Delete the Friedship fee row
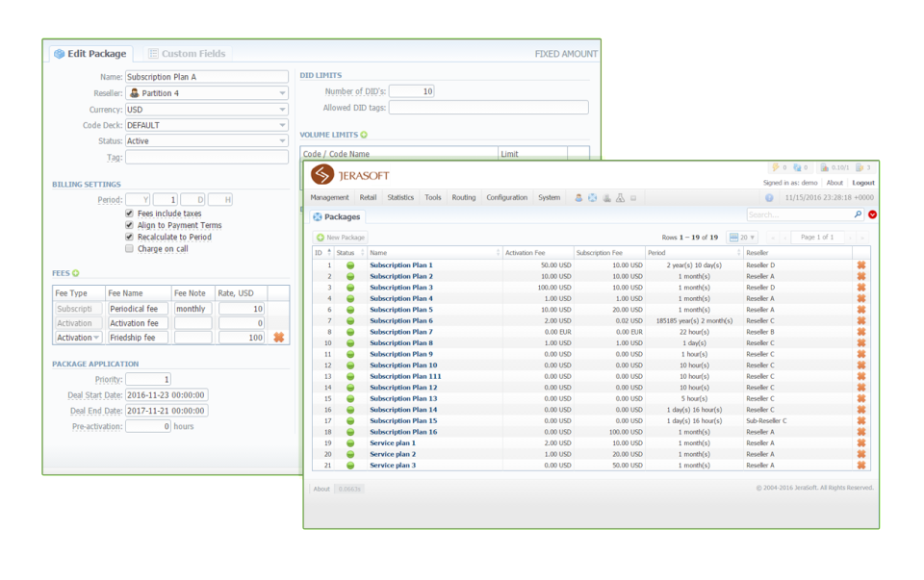Screen dimensions: 924x580 [x=279, y=338]
